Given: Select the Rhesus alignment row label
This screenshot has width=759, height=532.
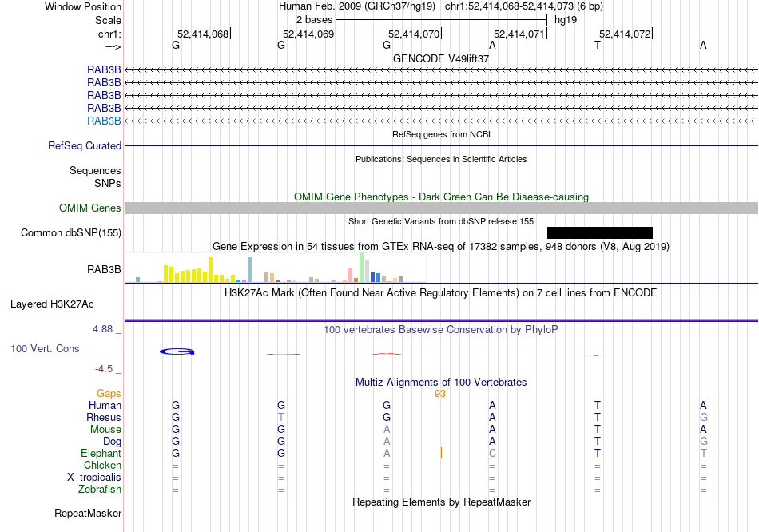Looking at the screenshot, I should click(x=104, y=417).
